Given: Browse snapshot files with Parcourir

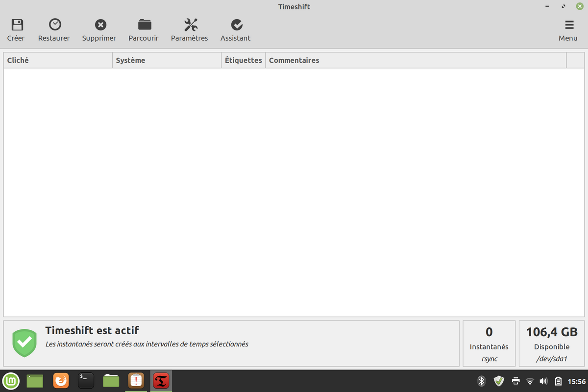Looking at the screenshot, I should [144, 30].
